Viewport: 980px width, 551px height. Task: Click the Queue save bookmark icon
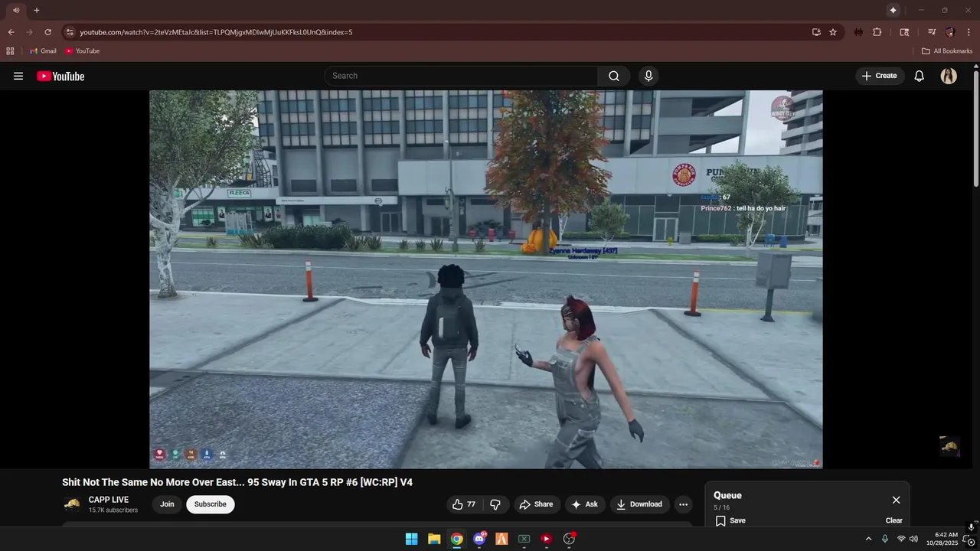pos(720,520)
